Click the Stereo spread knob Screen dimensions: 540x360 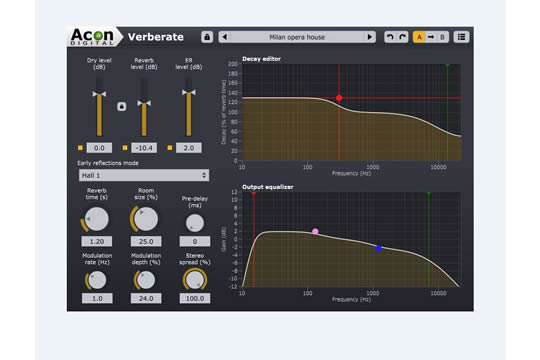[x=195, y=279]
